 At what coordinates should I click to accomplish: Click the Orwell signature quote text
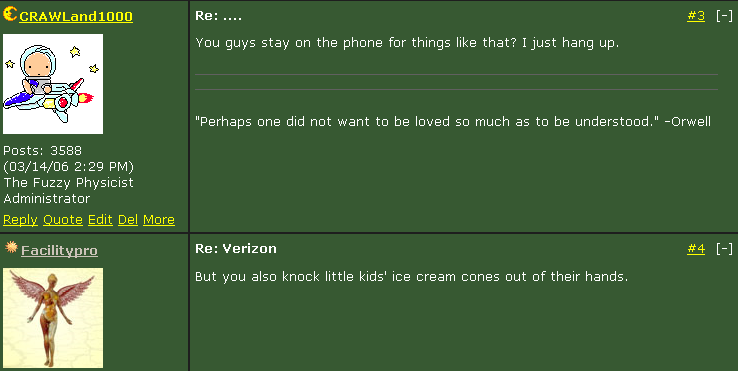click(453, 121)
